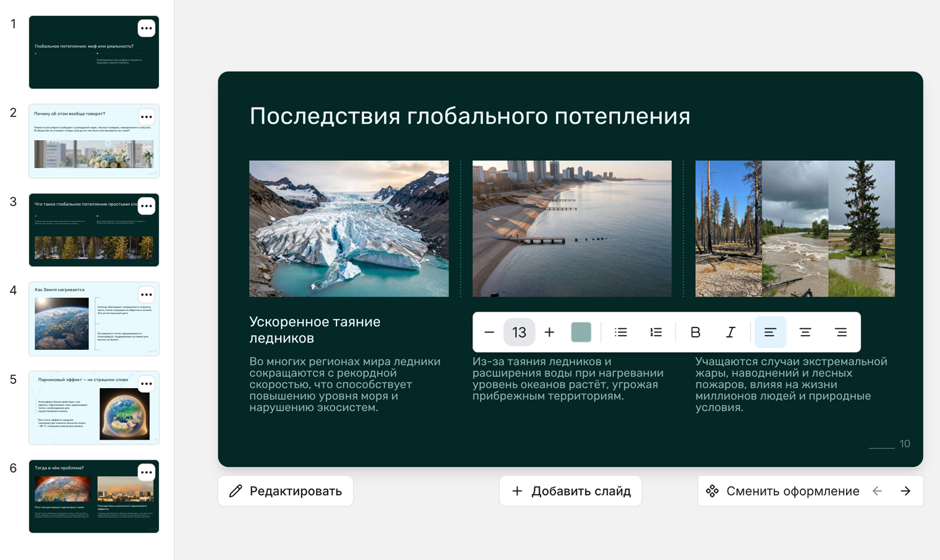Image resolution: width=940 pixels, height=560 pixels.
Task: Apply bold formatting to selected text
Action: [695, 332]
